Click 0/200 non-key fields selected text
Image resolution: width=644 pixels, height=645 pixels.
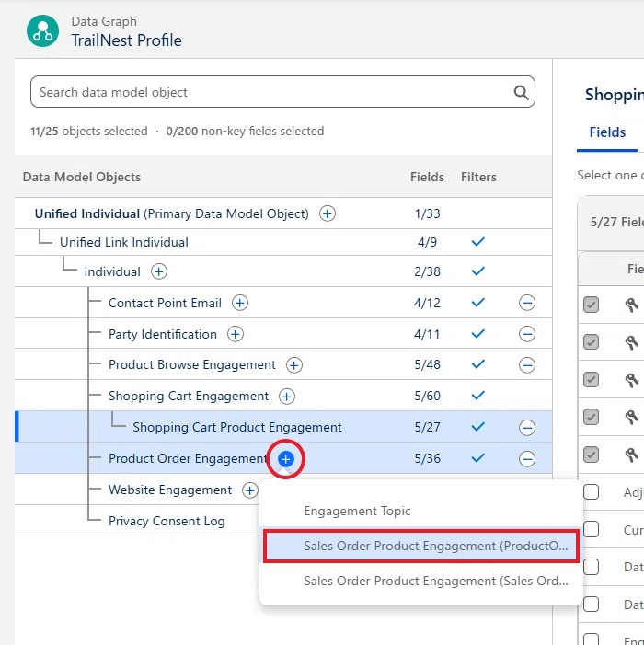(x=245, y=132)
